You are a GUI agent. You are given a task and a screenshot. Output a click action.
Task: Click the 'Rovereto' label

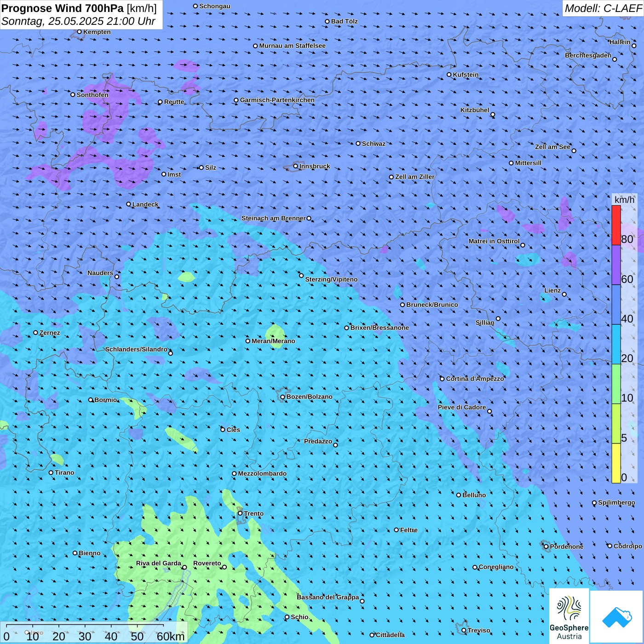click(x=207, y=563)
